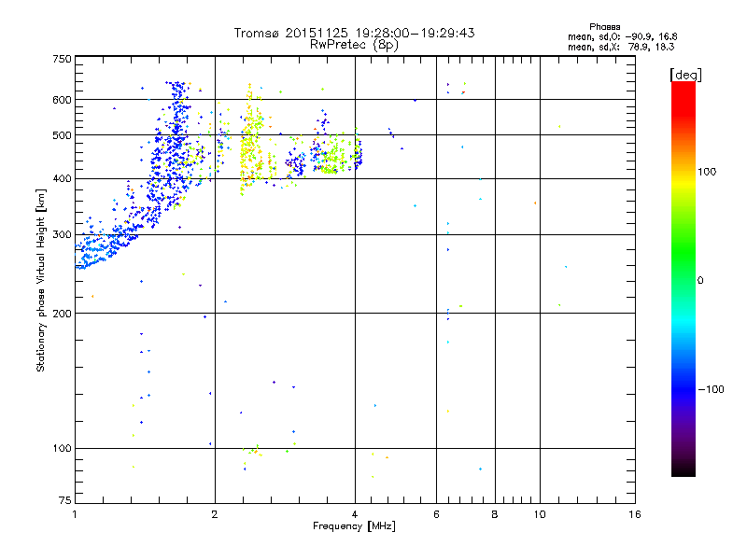Image resolution: width=747 pixels, height=560 pixels.
Task: Click the y-axis tick label '500'
Action: click(62, 135)
